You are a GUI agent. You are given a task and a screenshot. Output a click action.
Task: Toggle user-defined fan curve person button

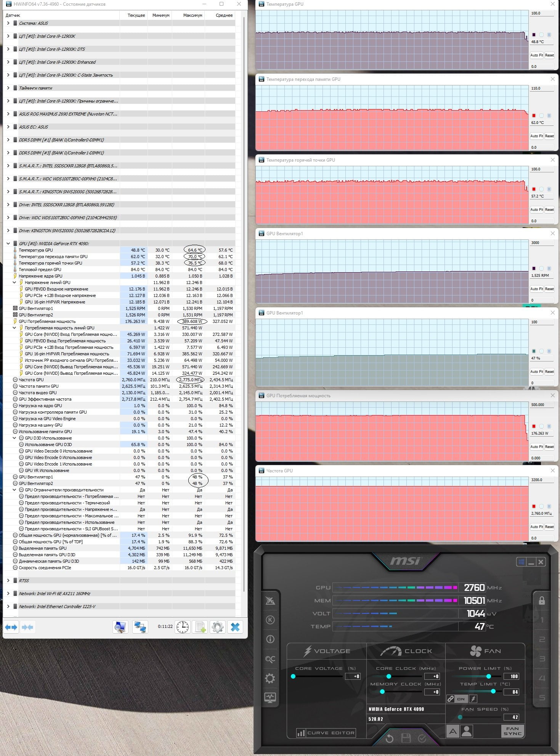click(467, 731)
